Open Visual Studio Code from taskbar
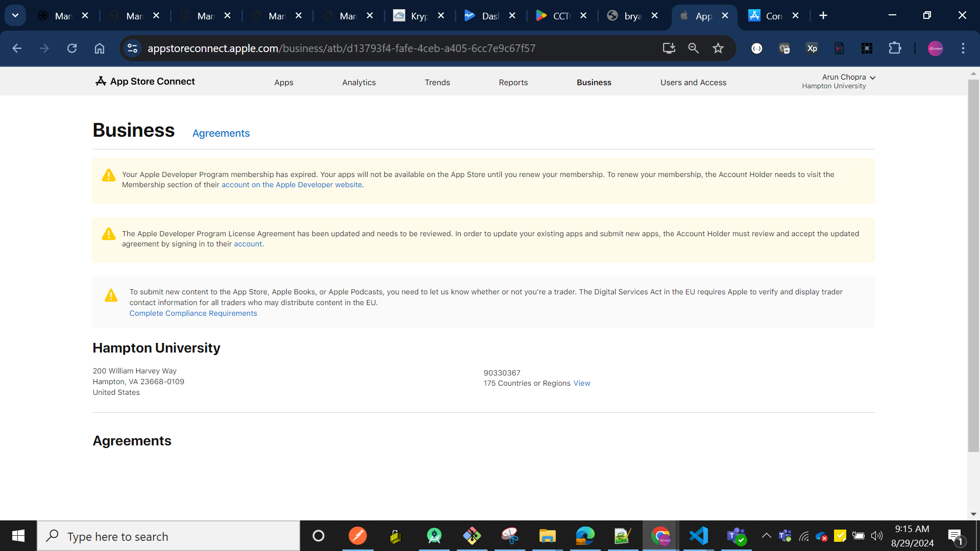 [x=699, y=536]
